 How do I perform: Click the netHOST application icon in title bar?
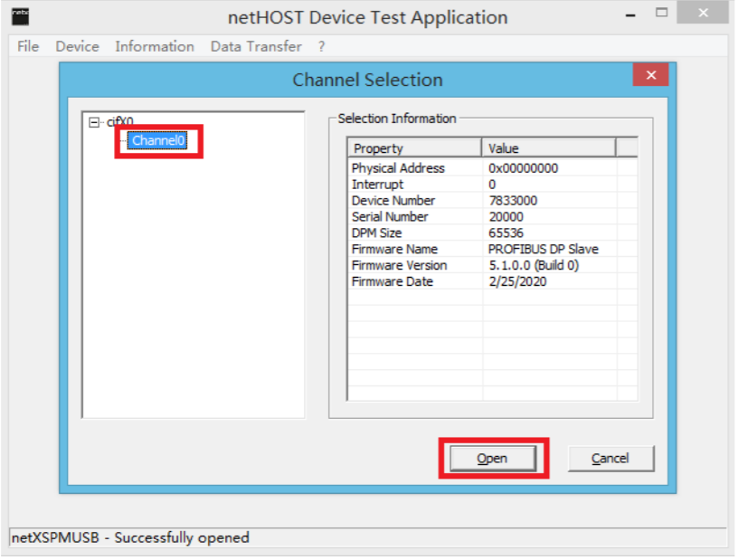click(x=20, y=16)
